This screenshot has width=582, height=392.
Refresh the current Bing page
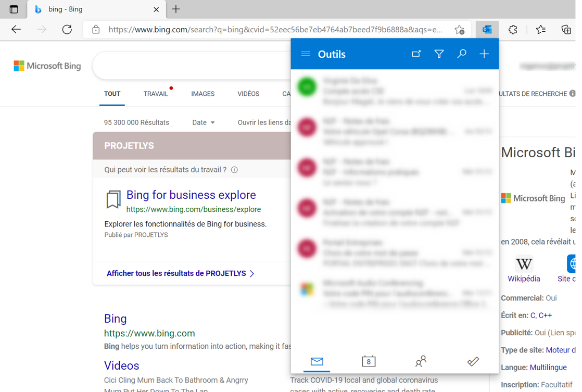pyautogui.click(x=67, y=29)
